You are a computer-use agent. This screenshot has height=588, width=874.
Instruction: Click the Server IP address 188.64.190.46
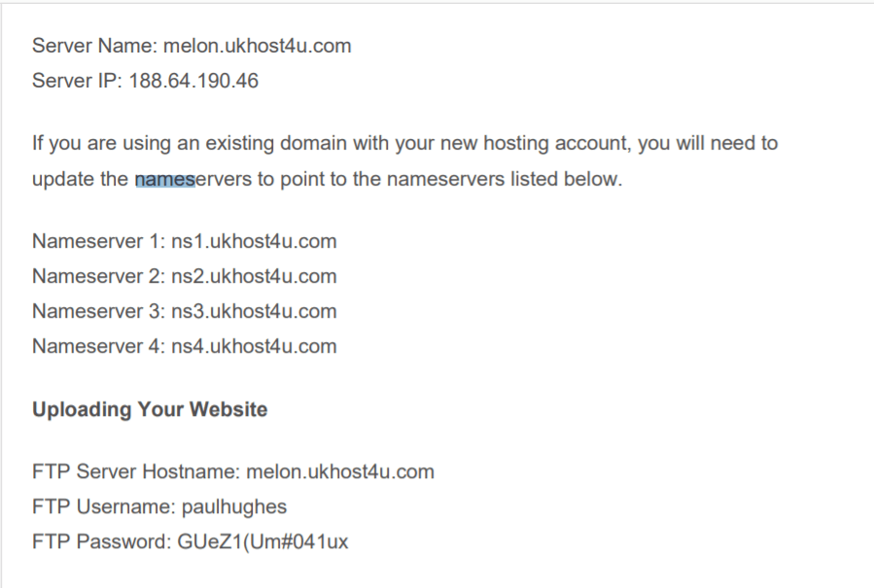pos(193,81)
